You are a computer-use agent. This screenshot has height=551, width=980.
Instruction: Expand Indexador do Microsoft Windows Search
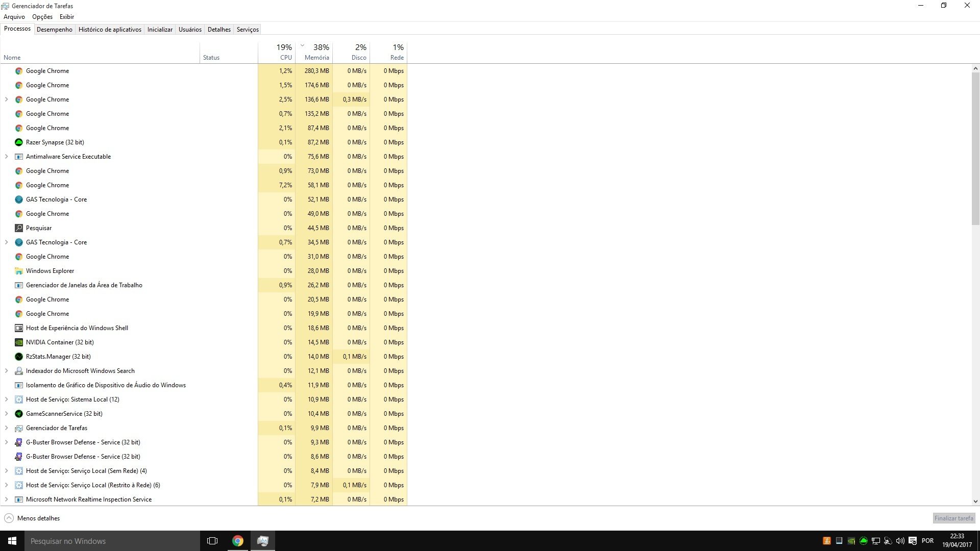click(6, 371)
